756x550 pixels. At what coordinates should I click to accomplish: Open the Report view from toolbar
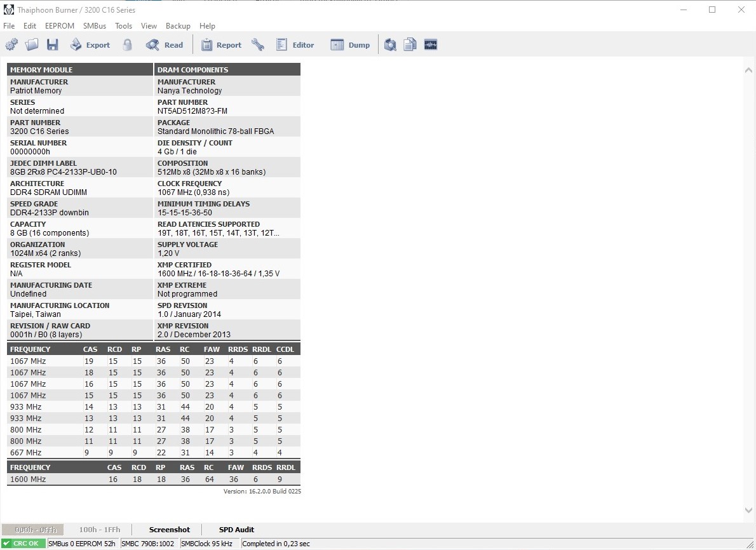[221, 45]
